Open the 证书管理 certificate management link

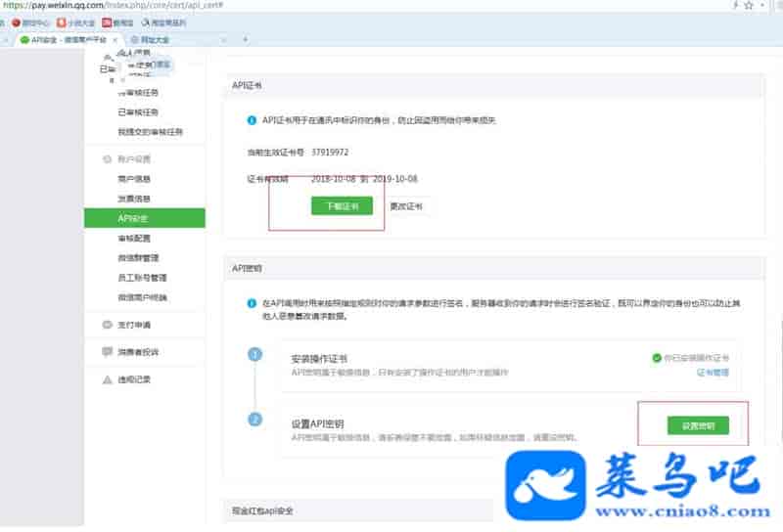[x=712, y=373]
